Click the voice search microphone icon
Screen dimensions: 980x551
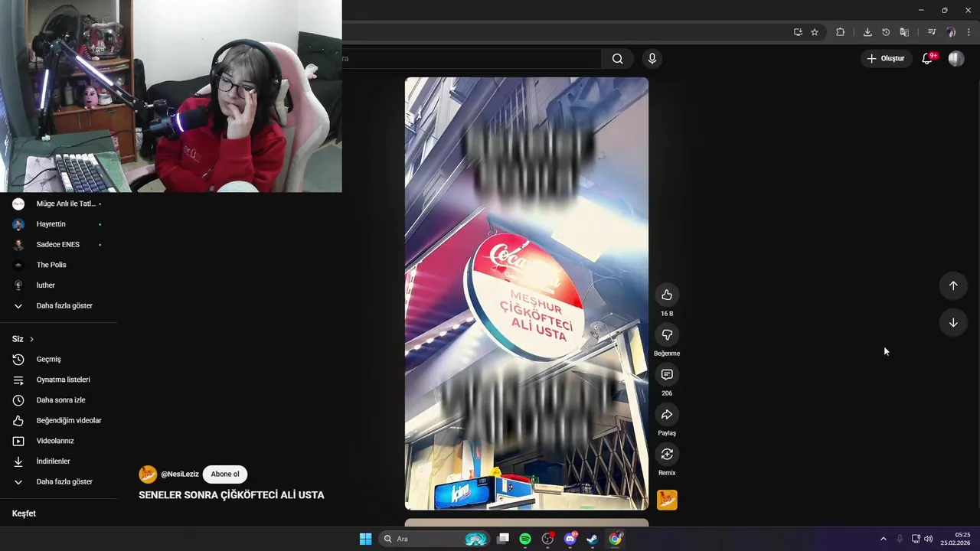(x=652, y=59)
